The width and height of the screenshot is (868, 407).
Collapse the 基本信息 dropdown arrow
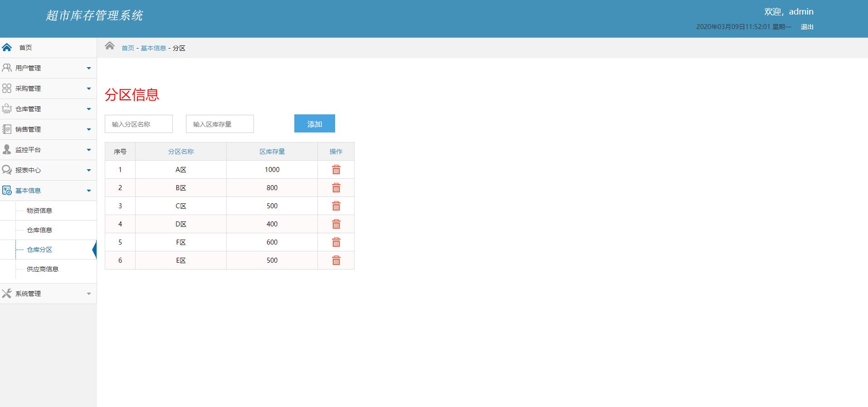[x=89, y=191]
